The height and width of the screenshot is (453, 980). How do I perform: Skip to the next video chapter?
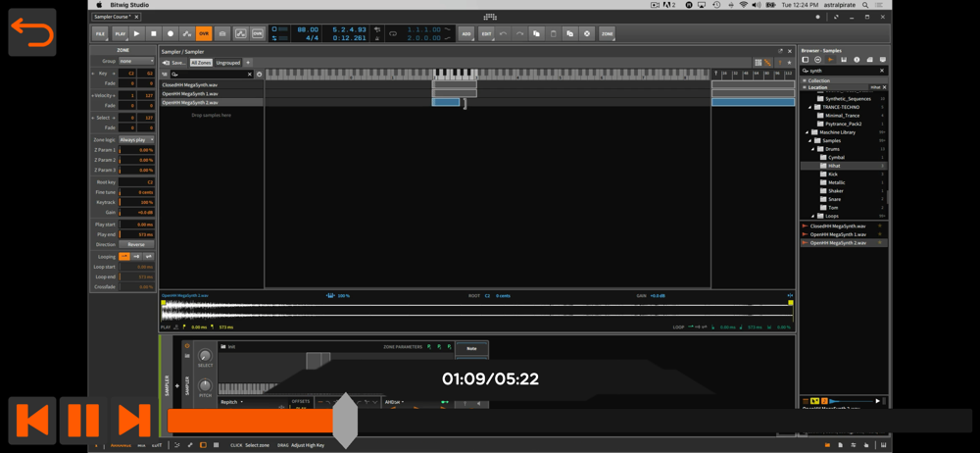134,420
